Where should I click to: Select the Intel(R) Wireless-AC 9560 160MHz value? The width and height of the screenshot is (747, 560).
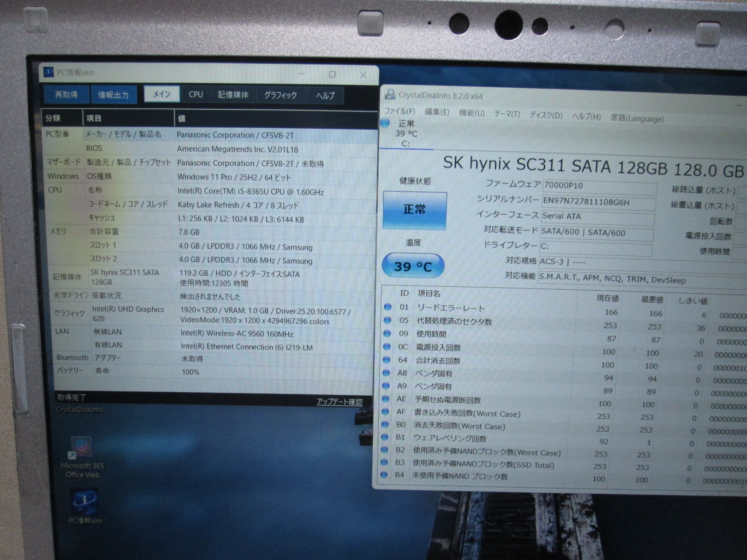(x=237, y=334)
